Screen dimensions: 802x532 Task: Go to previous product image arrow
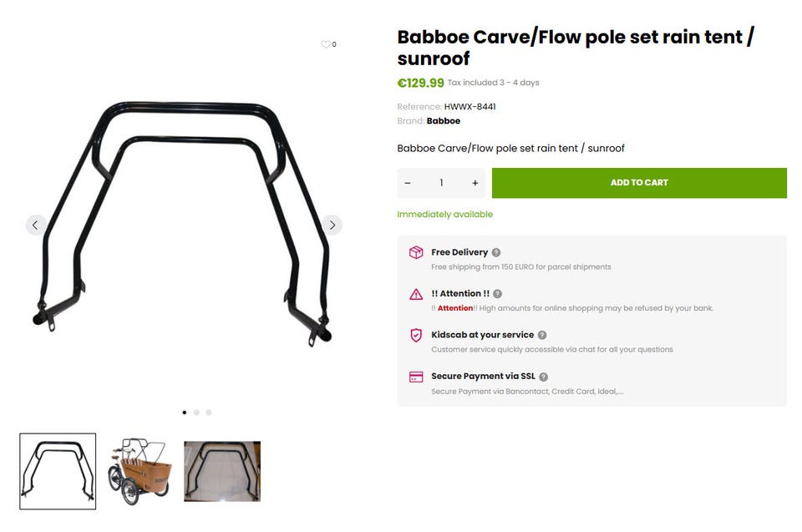[x=35, y=225]
